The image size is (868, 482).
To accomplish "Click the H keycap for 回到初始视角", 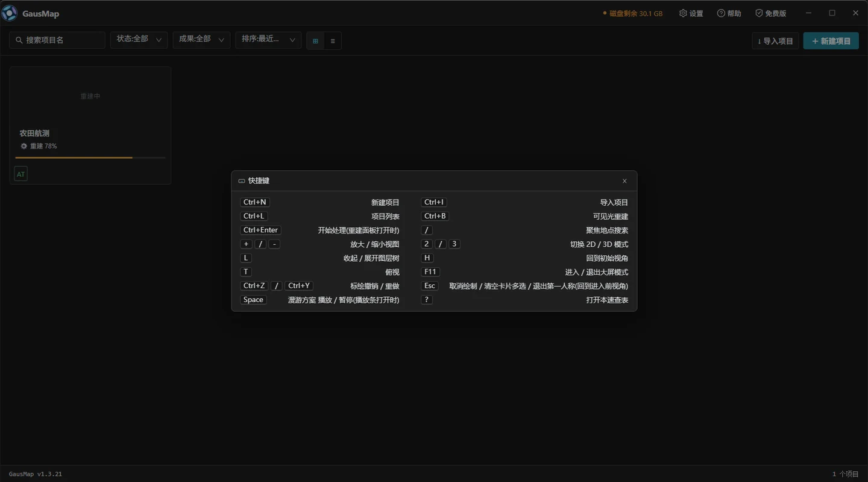I will click(x=427, y=258).
